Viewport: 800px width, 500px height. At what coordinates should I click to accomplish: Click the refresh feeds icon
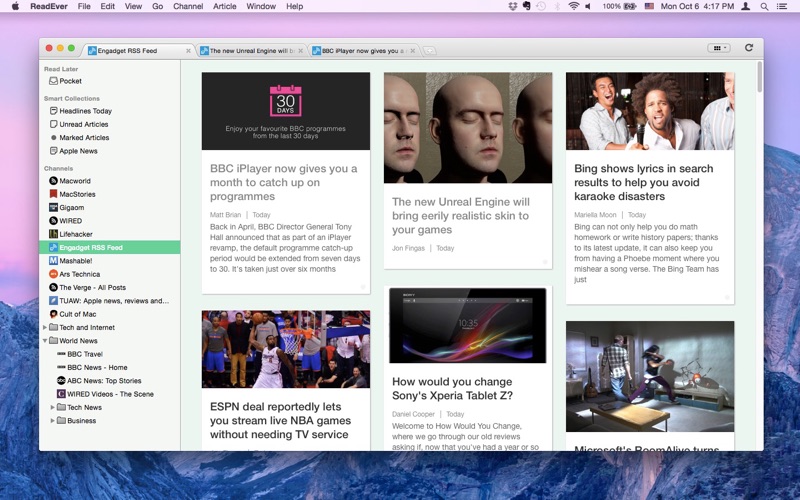pyautogui.click(x=748, y=48)
